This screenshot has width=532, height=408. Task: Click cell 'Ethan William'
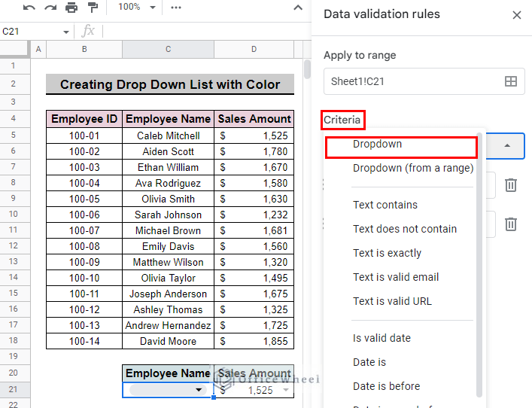click(x=168, y=167)
